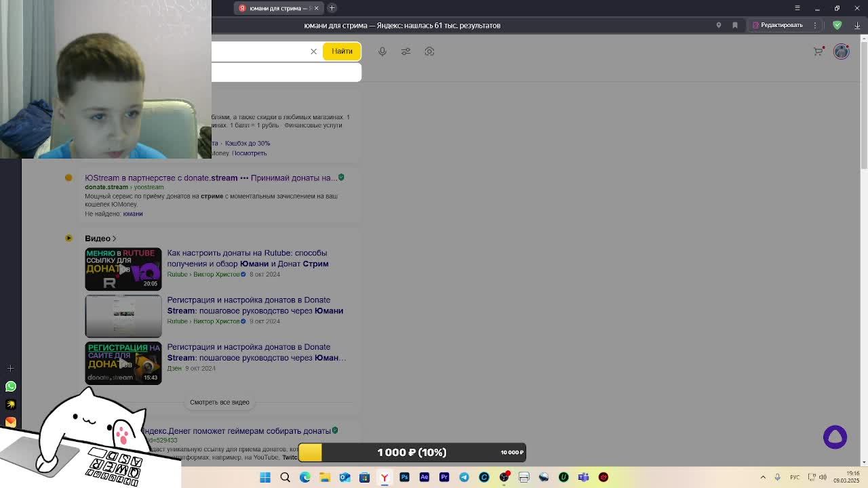
Task: Open WhatsApp from the browser sidebar
Action: [x=10, y=386]
